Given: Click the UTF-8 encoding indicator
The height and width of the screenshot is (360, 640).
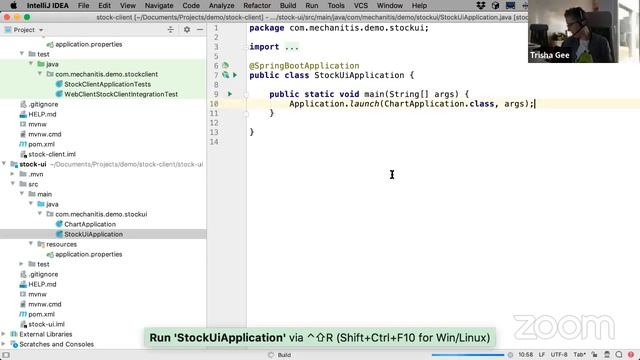Looking at the screenshot, I should point(559,355).
